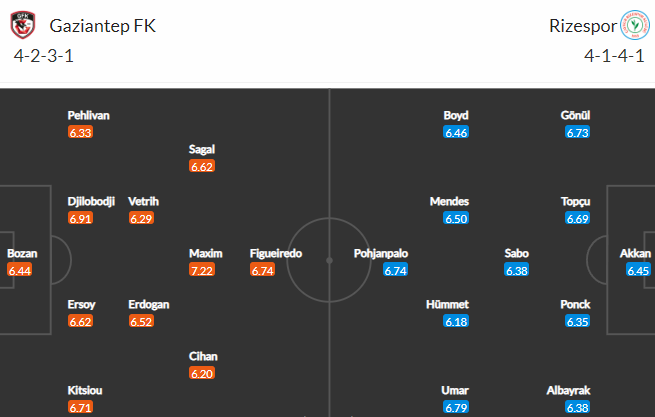Click Hümmet's 6.18 rating badge

tap(456, 321)
